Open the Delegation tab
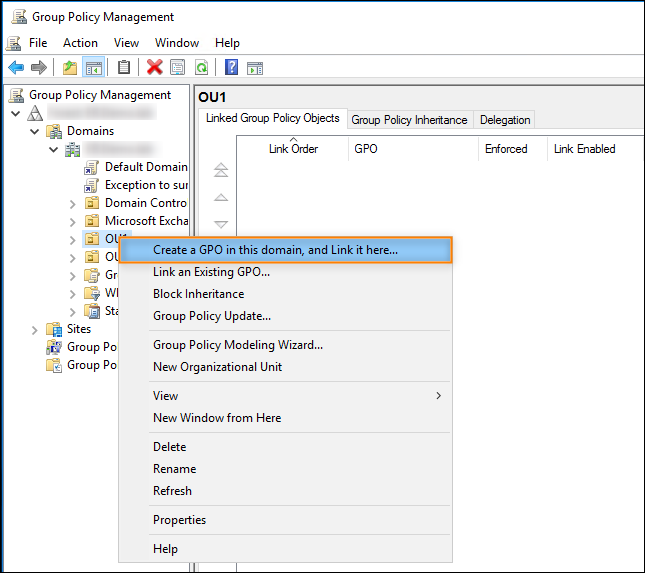This screenshot has height=573, width=645. click(x=505, y=120)
